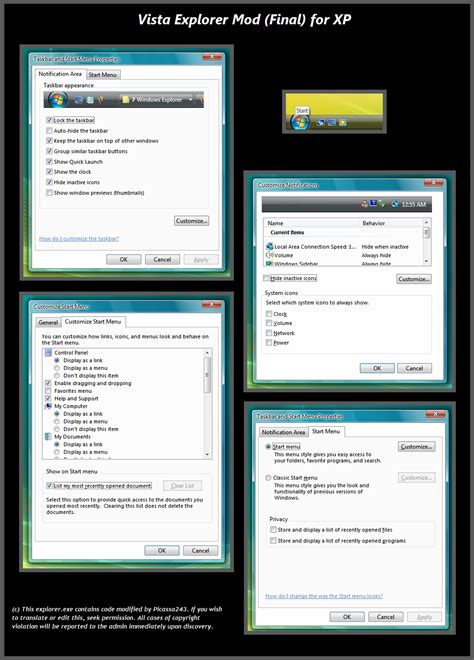Click the green check tray icon in Customize Notifications

[x=382, y=204]
